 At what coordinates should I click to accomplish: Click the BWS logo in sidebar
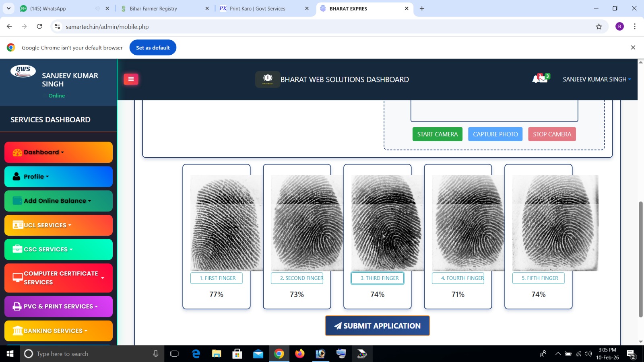(x=23, y=71)
